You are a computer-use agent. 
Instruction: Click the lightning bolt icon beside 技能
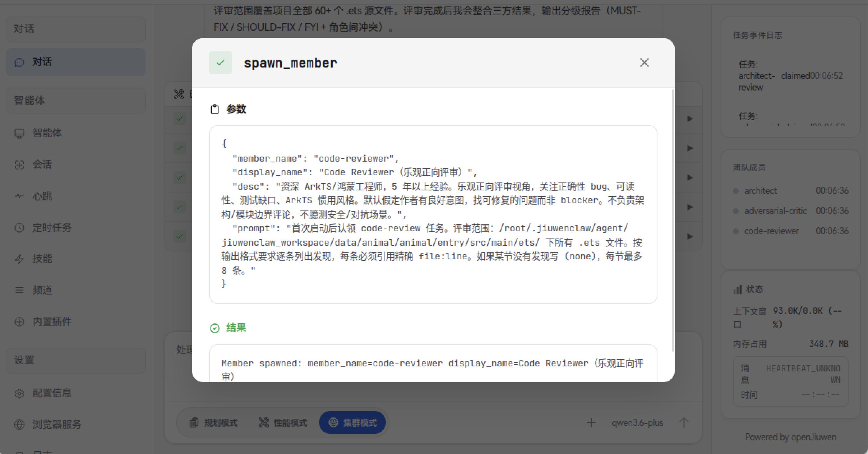click(x=19, y=259)
